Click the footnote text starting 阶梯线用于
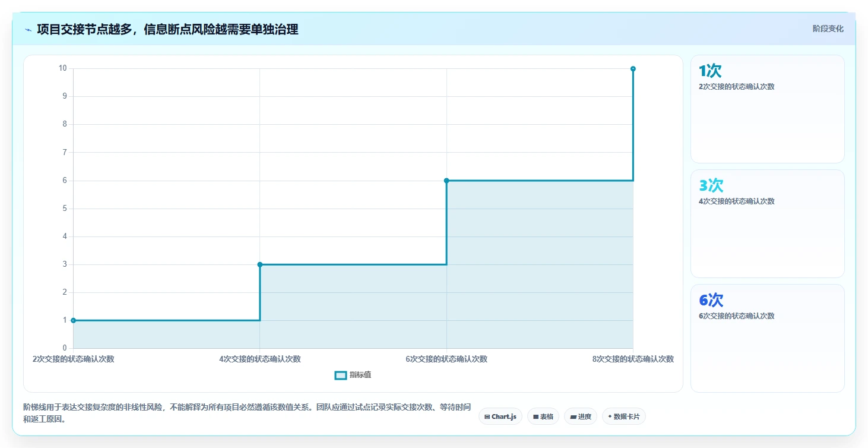This screenshot has height=448, width=868. pyautogui.click(x=247, y=413)
